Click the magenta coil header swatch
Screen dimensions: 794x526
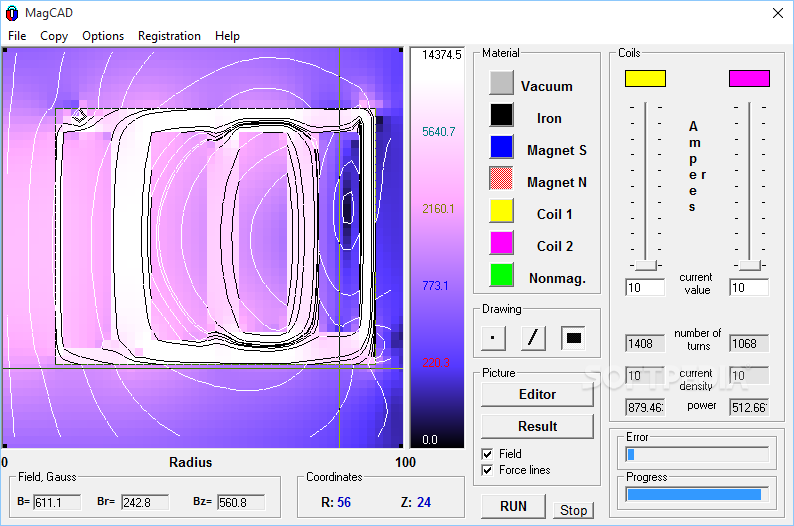pyautogui.click(x=749, y=78)
